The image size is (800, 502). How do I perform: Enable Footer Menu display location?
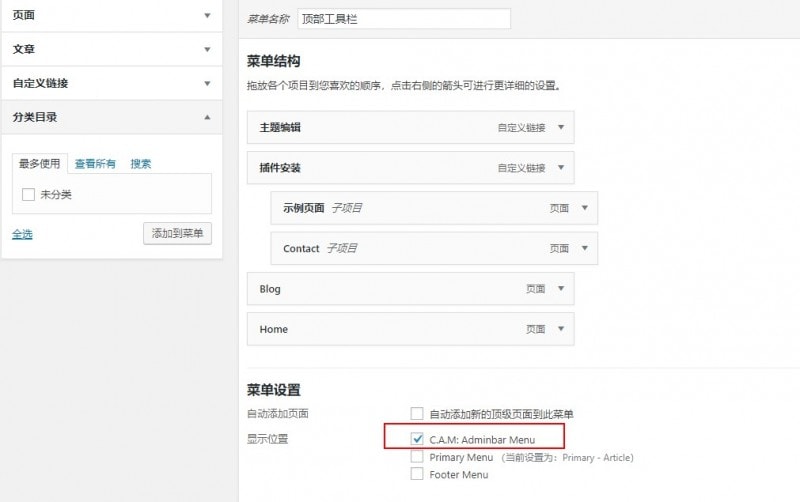click(417, 474)
